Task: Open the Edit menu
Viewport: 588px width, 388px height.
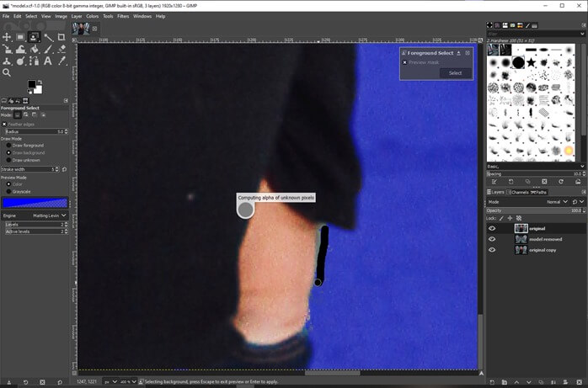Action: (x=17, y=16)
